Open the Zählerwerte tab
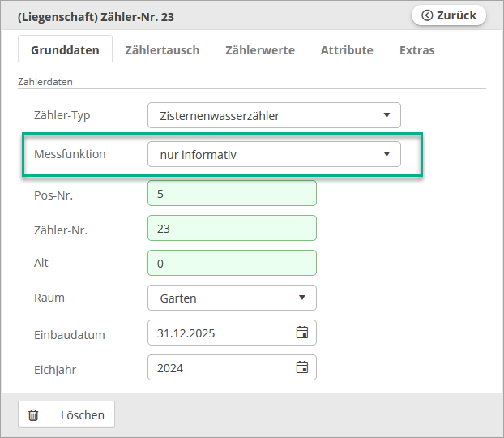 [x=260, y=50]
